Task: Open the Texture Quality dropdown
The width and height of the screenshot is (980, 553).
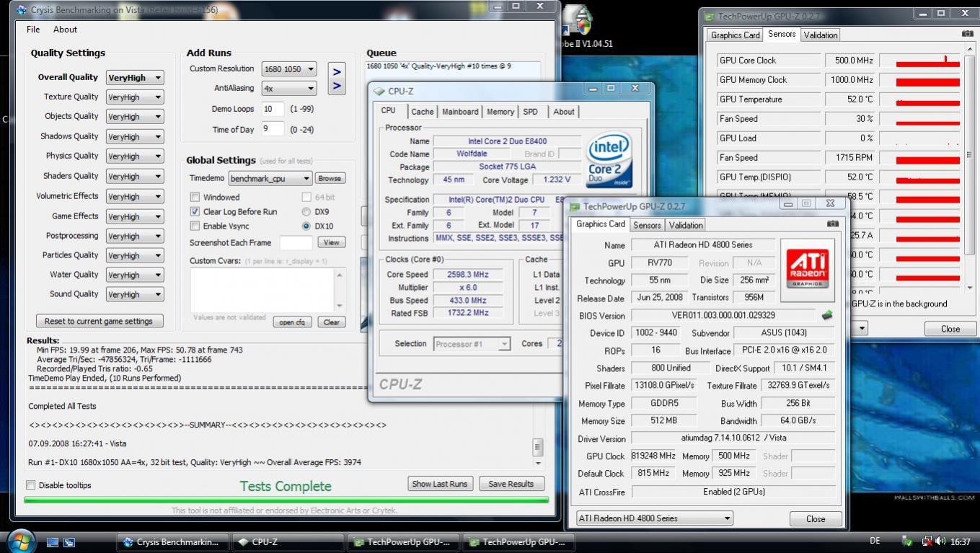Action: tap(135, 97)
